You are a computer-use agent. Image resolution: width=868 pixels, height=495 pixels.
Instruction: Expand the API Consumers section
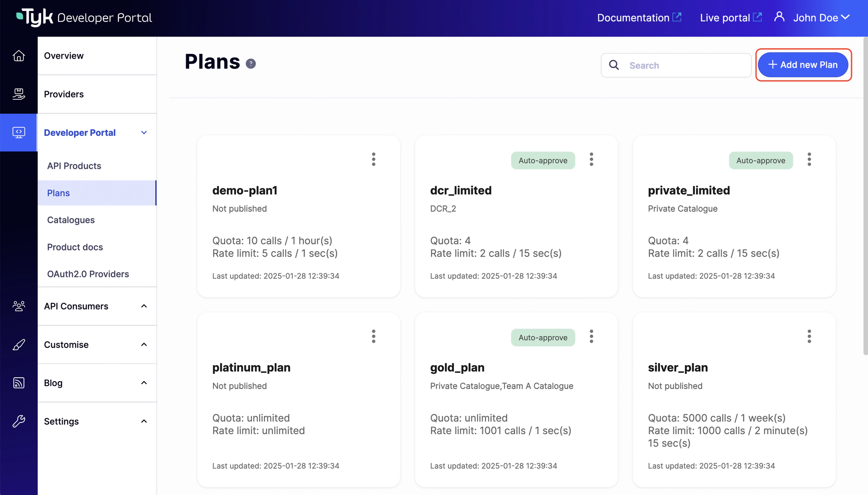pyautogui.click(x=144, y=306)
